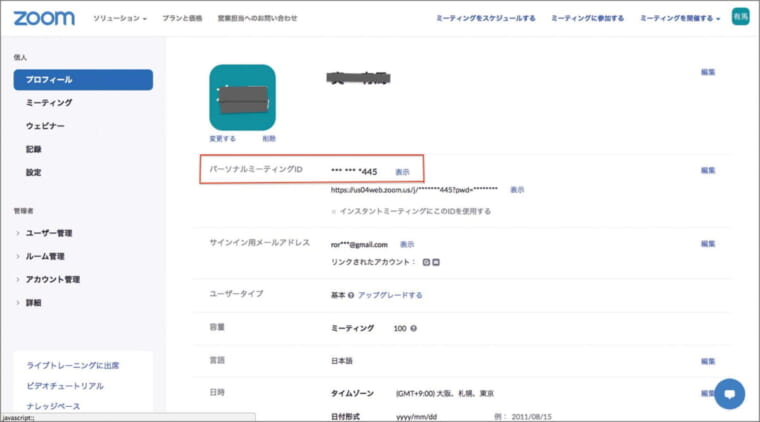The width and height of the screenshot is (760, 422).
Task: Expand アカウント管理 in the sidebar
Action: [x=53, y=279]
